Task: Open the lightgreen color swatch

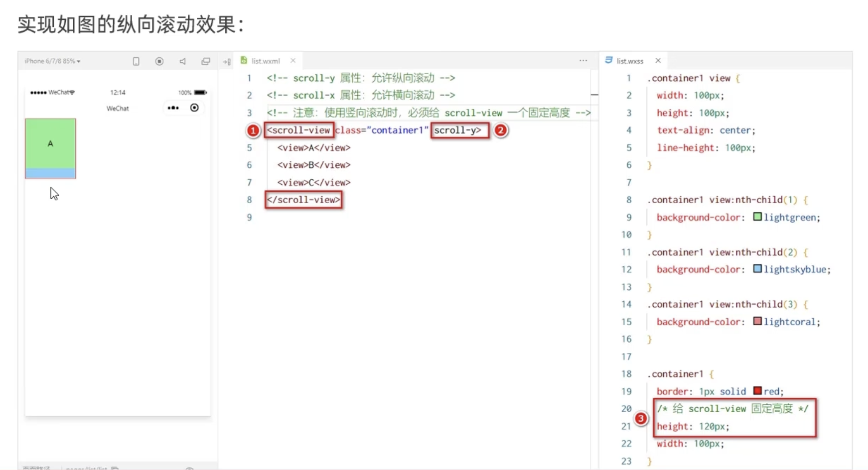Action: click(x=757, y=217)
